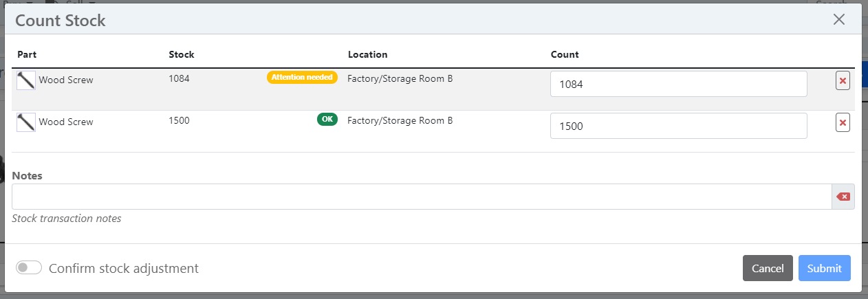Click the Stock column header
Viewport: 868px width, 299px height.
[182, 54]
